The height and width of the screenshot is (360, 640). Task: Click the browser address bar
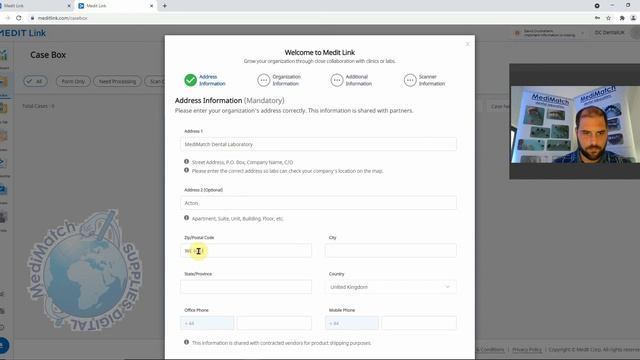click(310, 18)
